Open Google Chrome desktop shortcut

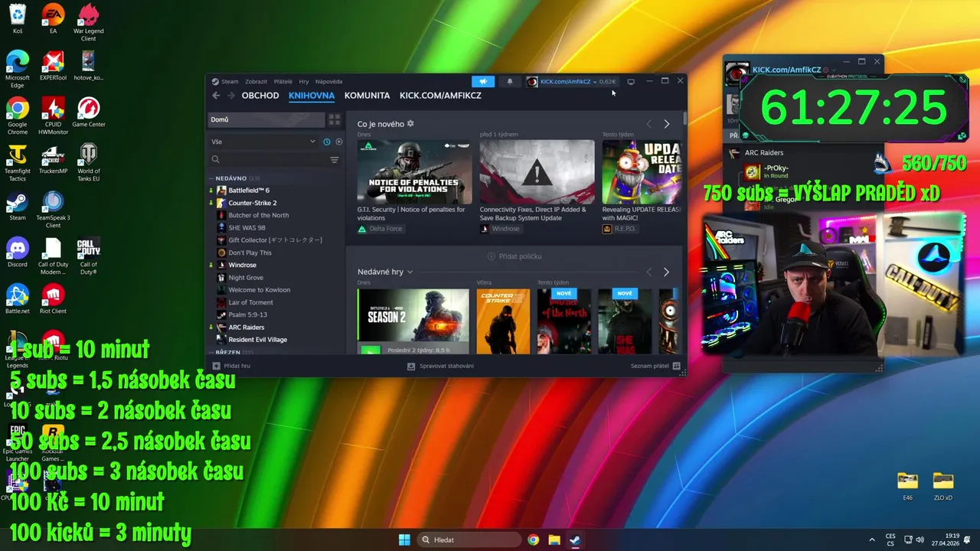tap(17, 114)
